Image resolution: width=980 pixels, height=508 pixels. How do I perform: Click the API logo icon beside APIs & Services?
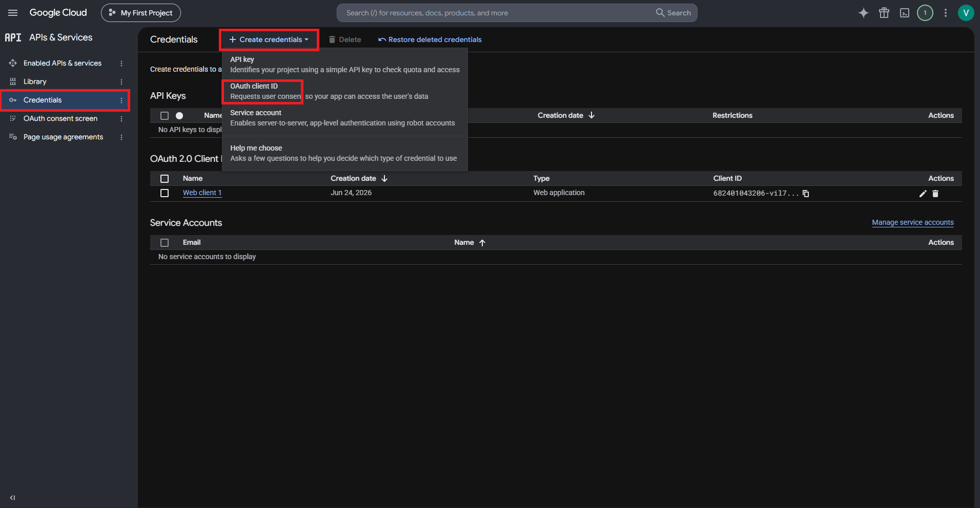coord(13,37)
